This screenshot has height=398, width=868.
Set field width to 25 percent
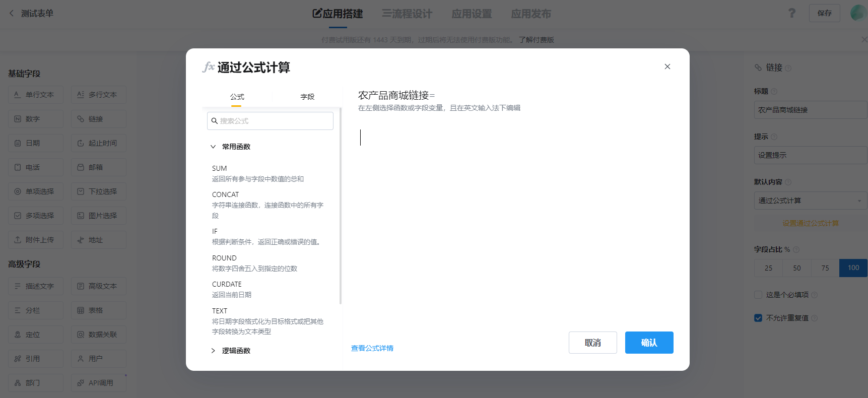pyautogui.click(x=768, y=268)
